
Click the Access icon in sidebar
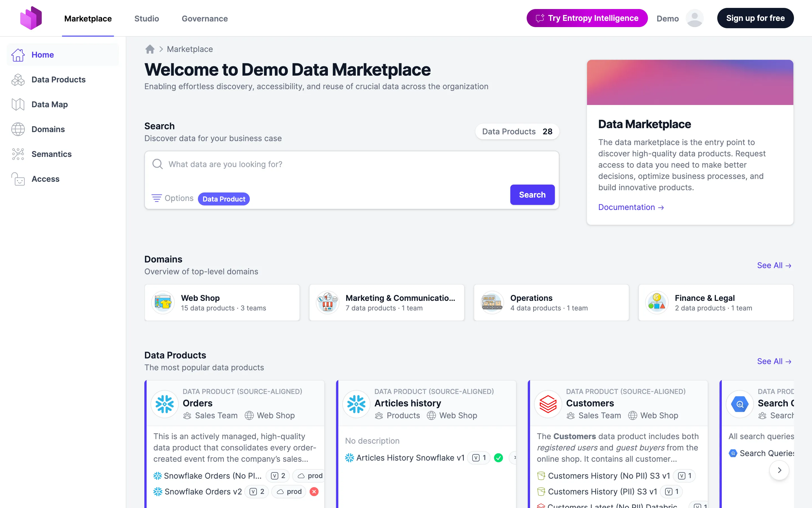(x=18, y=179)
